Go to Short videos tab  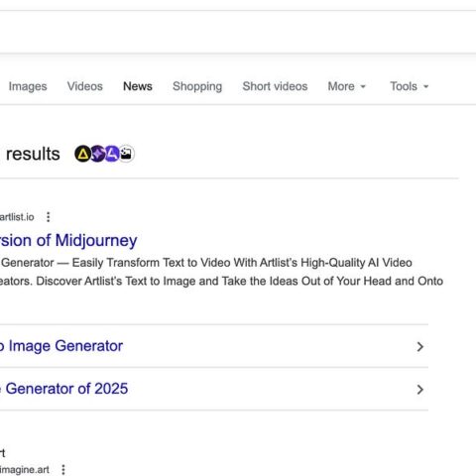[275, 86]
